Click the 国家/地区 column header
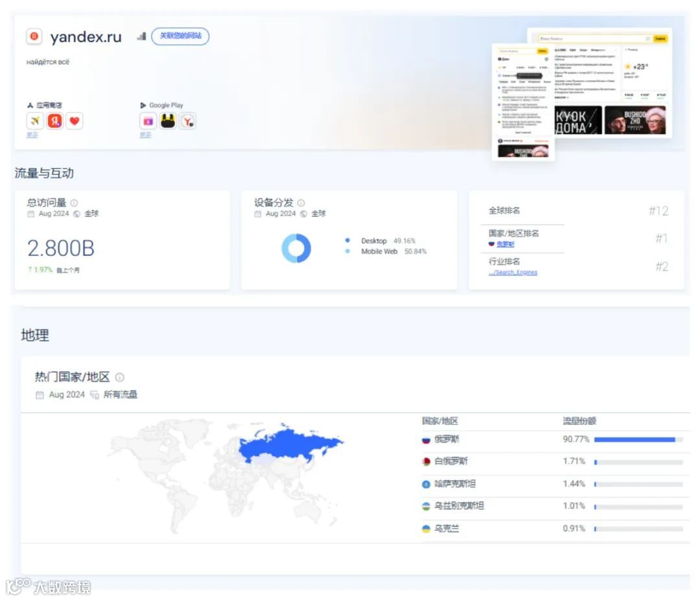The height and width of the screenshot is (600, 700). coord(439,421)
